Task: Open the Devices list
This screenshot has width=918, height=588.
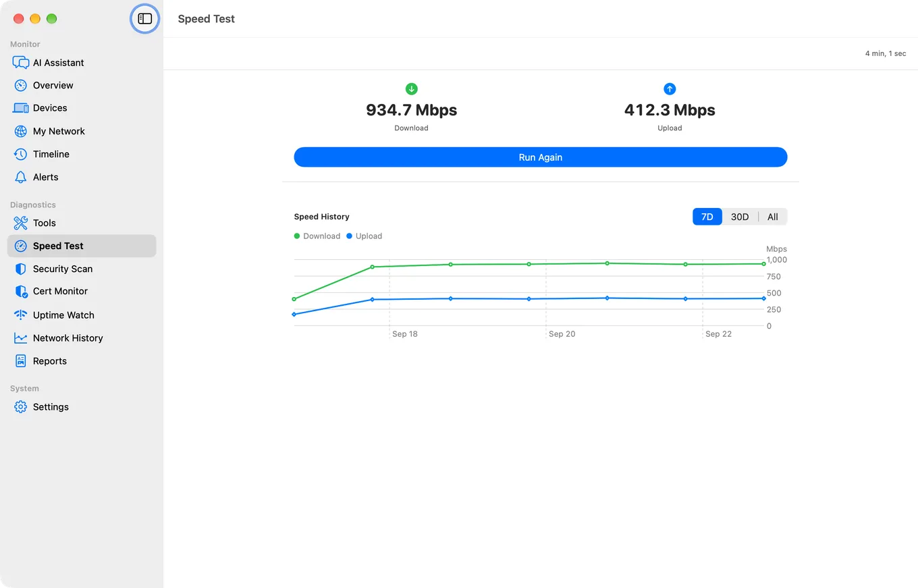Action: pyautogui.click(x=82, y=108)
